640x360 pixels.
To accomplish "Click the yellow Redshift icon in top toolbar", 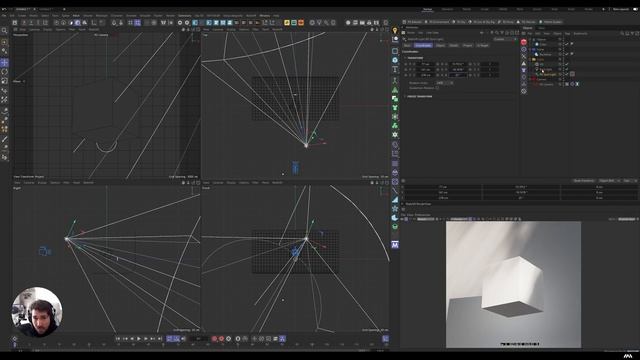I will pos(287,22).
